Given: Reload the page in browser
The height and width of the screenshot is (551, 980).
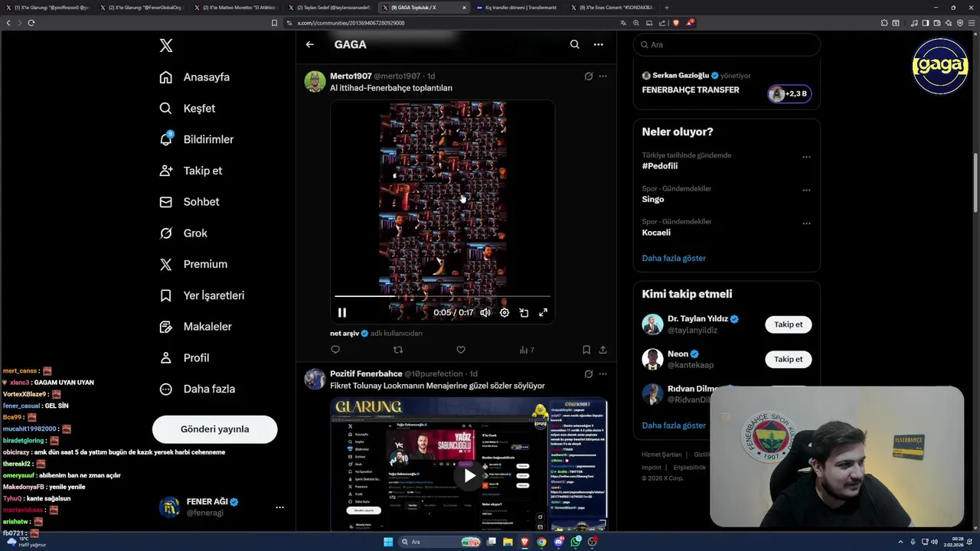Looking at the screenshot, I should (31, 23).
